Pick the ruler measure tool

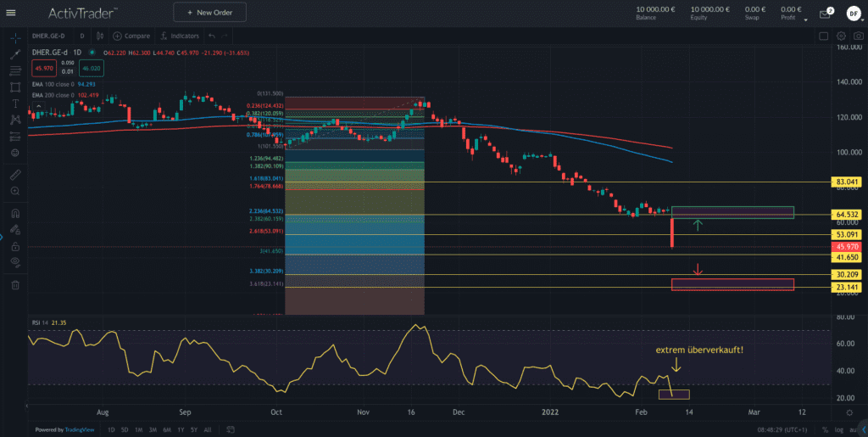point(15,174)
